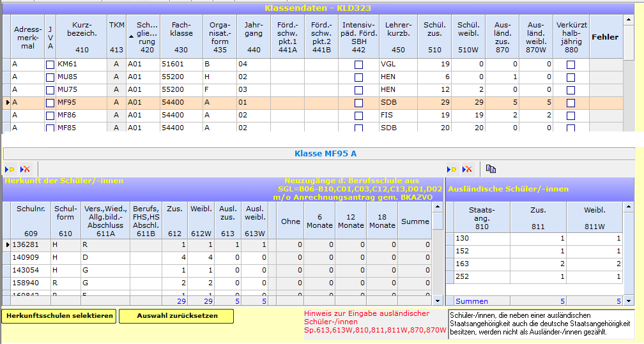644x344 pixels.
Task: Select the MF86 class cell
Action: [x=82, y=115]
